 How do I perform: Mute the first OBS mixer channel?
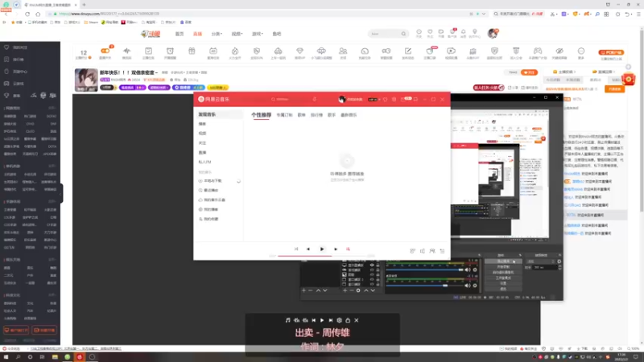pyautogui.click(x=468, y=269)
